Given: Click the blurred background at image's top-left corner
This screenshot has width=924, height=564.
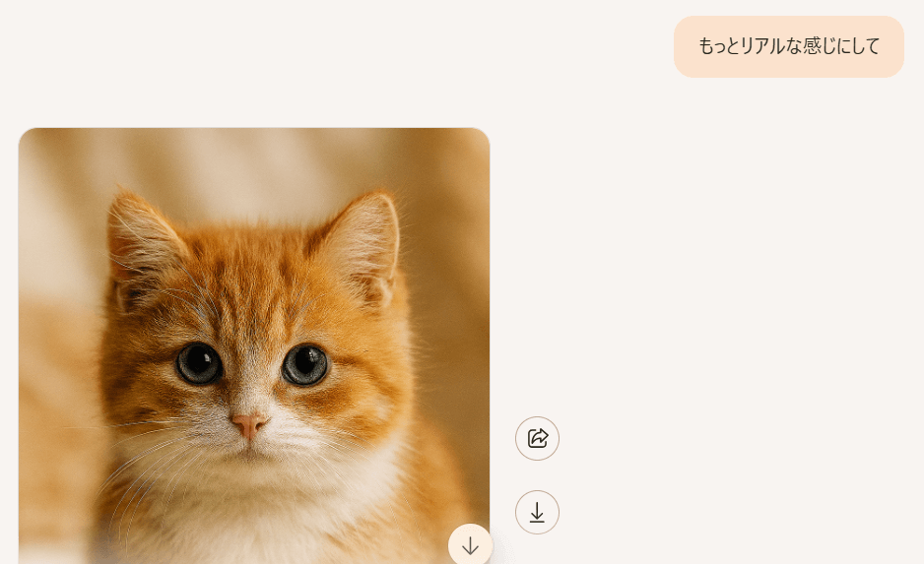Looking at the screenshot, I should point(49,157).
